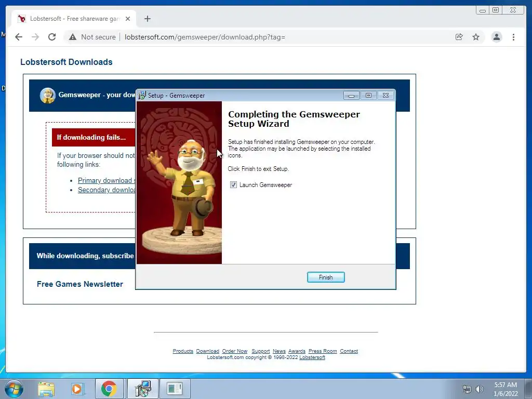Maximize the Setup - Gemsweeper dialog
The width and height of the screenshot is (532, 399).
click(x=368, y=96)
